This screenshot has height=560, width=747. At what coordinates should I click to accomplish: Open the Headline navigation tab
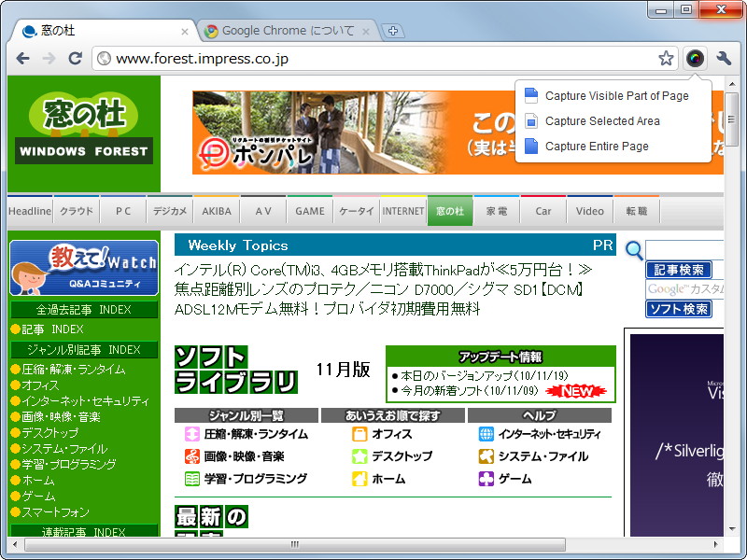(x=30, y=211)
